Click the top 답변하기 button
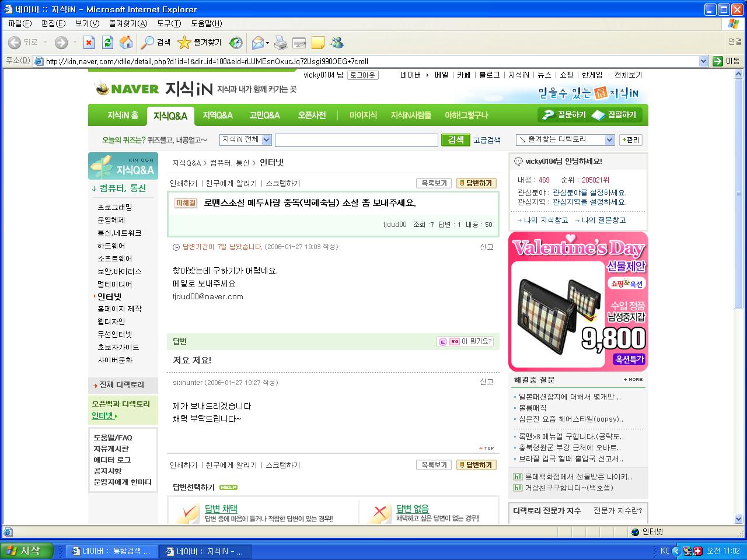 point(476,183)
